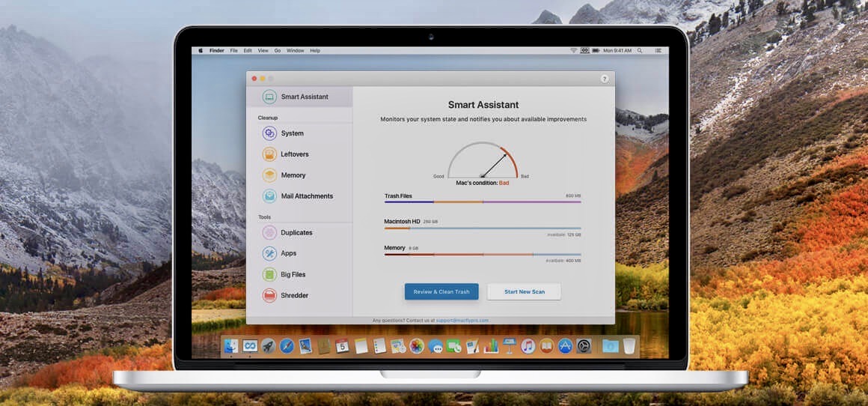This screenshot has height=406, width=868.
Task: Open the View menu
Action: coord(263,50)
